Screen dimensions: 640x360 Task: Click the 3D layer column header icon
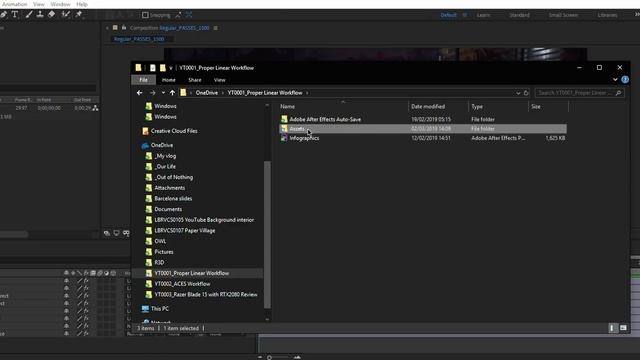(113, 273)
